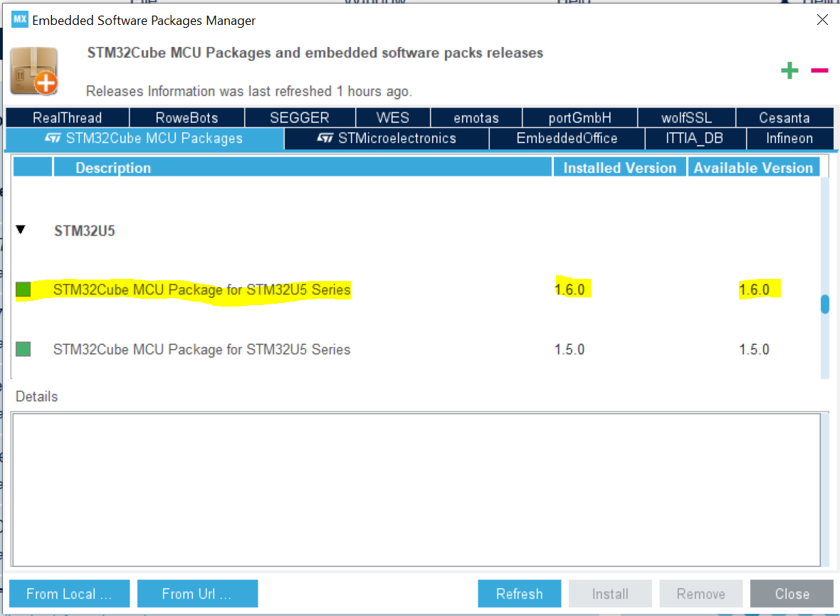Collapse the STM32U5 tree node
Image resolution: width=840 pixels, height=616 pixels.
[x=21, y=229]
